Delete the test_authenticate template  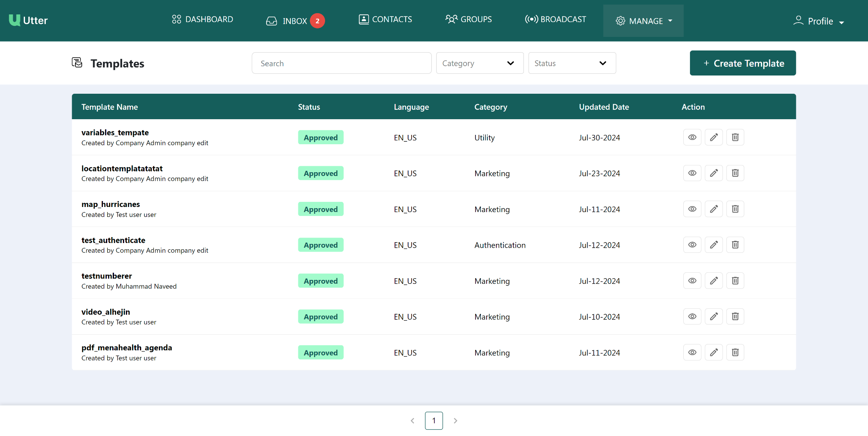tap(735, 245)
